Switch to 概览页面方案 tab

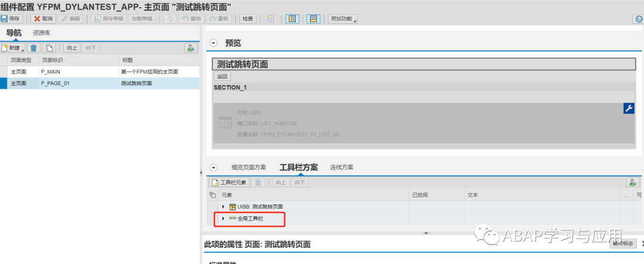point(249,167)
